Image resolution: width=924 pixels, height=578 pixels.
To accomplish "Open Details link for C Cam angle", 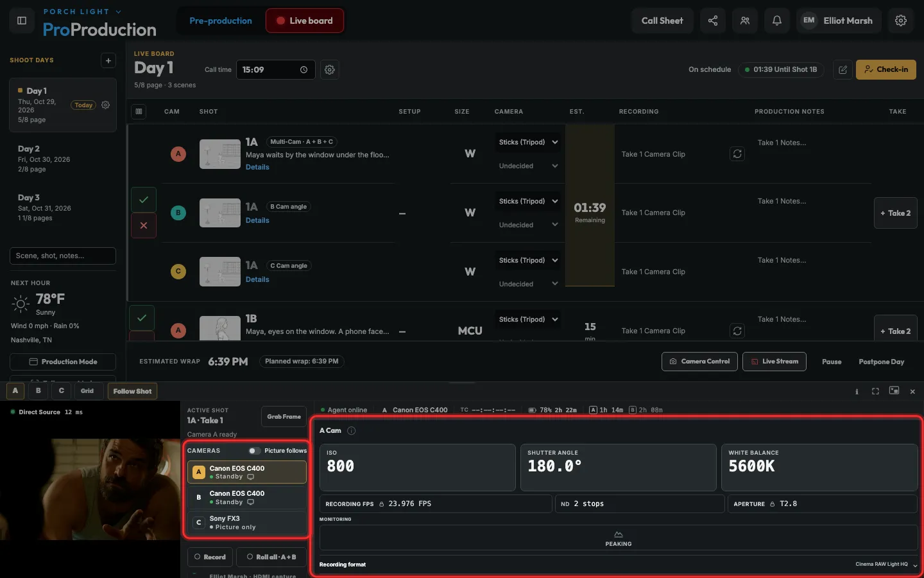I will click(257, 279).
